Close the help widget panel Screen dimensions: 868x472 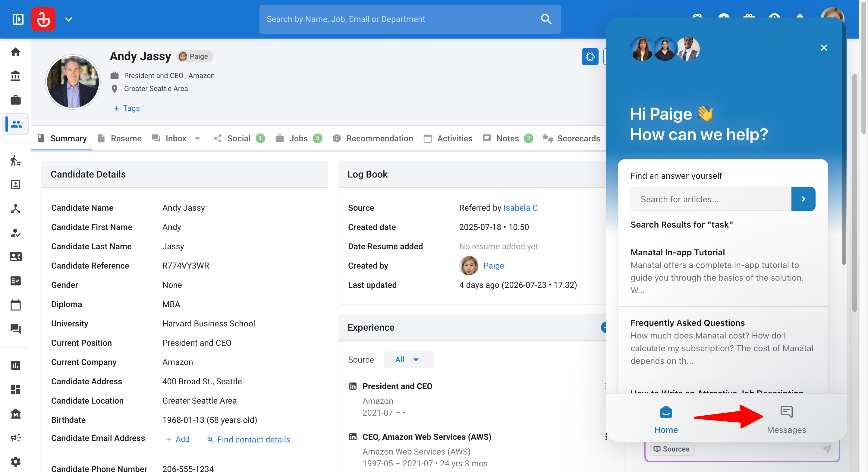824,48
